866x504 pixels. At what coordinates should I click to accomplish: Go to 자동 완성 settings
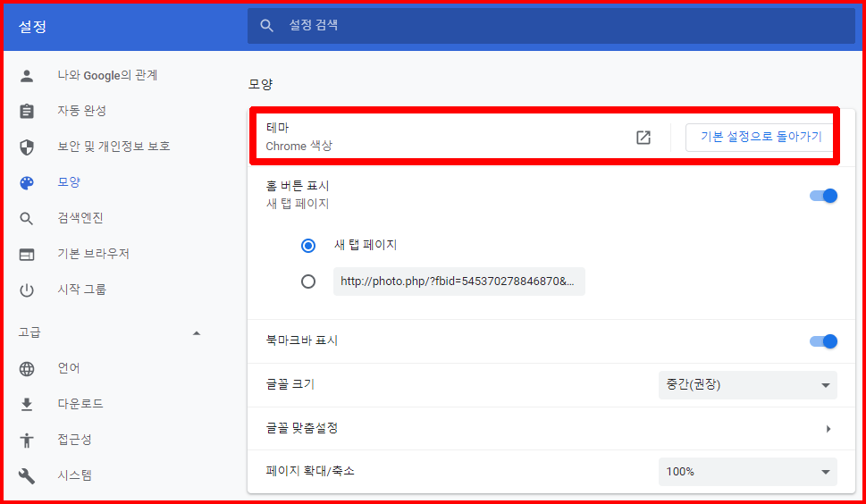coord(81,111)
